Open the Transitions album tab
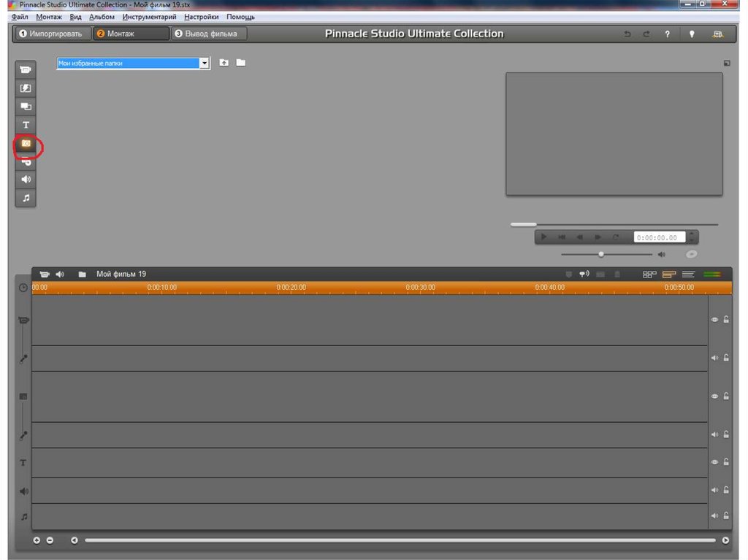This screenshot has height=560, width=748. click(26, 88)
